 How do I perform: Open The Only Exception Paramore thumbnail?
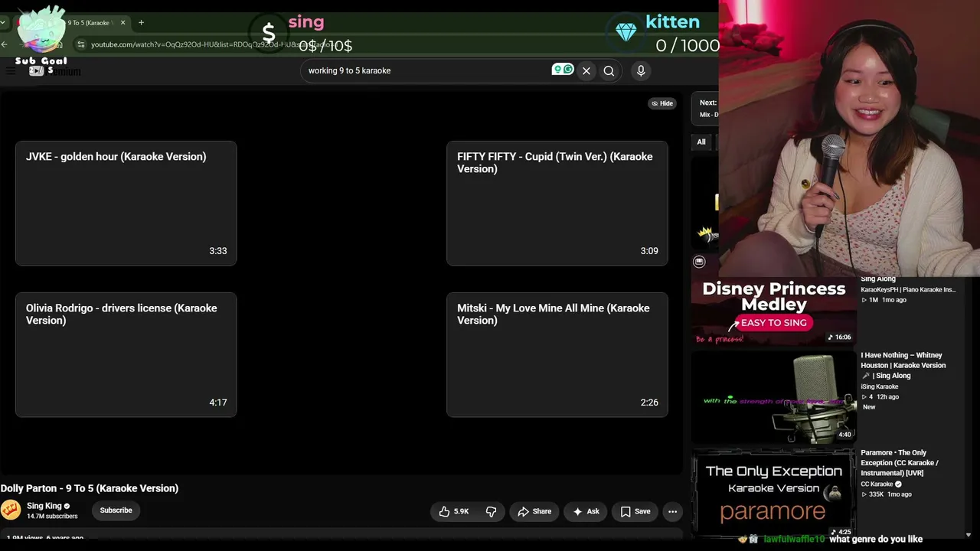tap(774, 494)
